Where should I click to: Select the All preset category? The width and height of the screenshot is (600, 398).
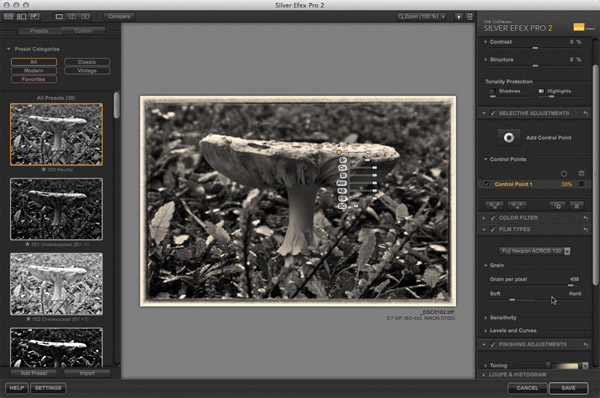34,62
